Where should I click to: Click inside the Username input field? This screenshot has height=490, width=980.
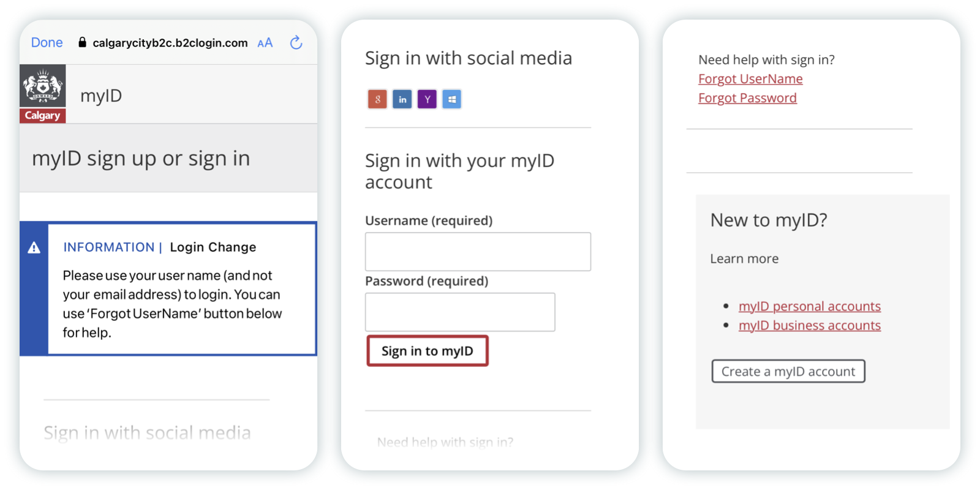click(x=477, y=251)
